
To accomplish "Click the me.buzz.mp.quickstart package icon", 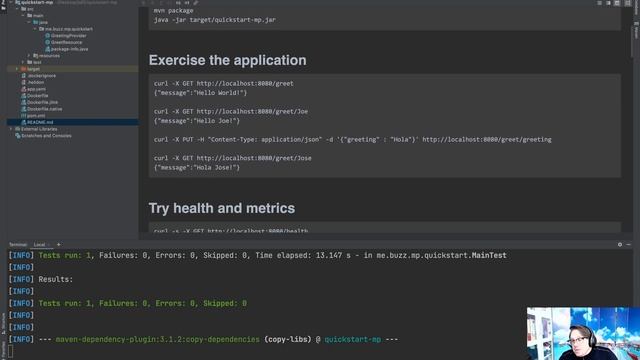I will click(x=41, y=29).
